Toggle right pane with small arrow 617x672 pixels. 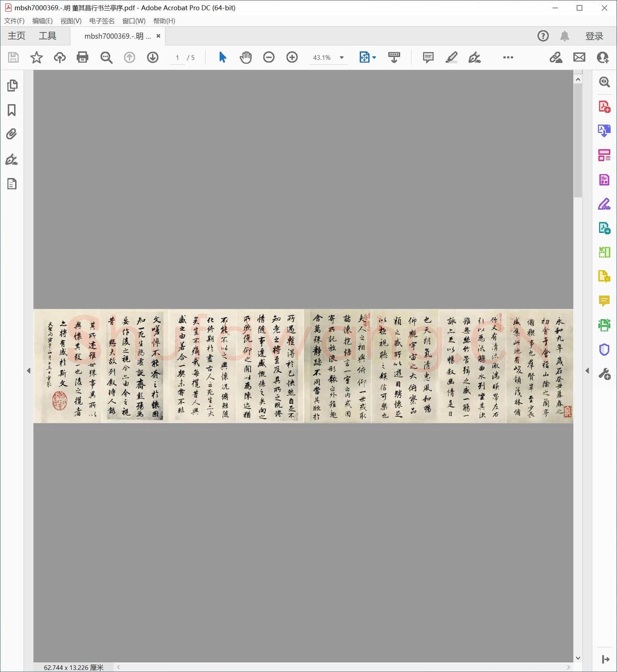[587, 371]
